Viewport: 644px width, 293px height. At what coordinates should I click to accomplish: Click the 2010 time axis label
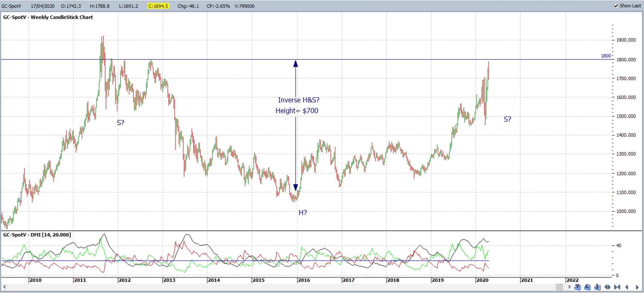point(35,280)
